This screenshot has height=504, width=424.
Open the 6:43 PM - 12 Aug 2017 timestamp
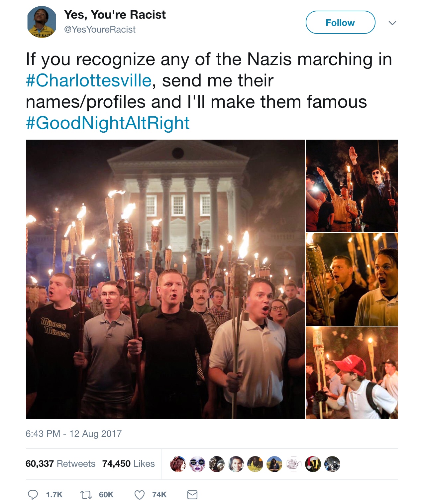[x=74, y=434]
